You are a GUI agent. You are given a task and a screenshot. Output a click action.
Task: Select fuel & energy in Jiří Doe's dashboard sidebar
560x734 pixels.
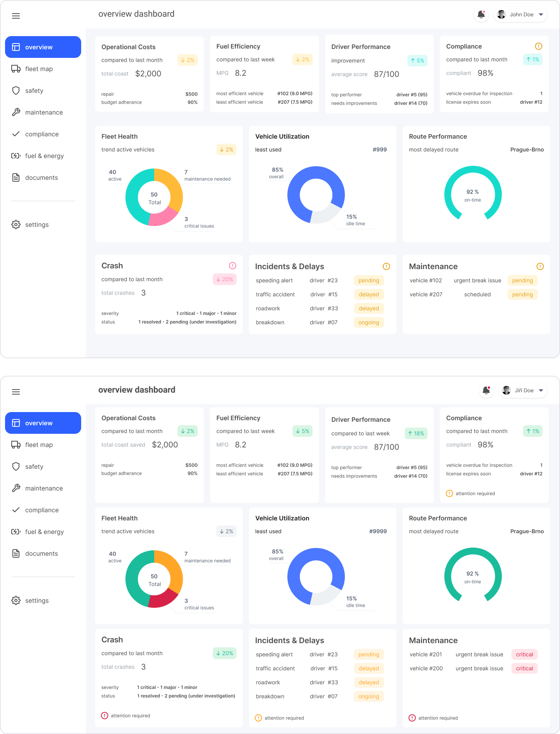tap(44, 532)
